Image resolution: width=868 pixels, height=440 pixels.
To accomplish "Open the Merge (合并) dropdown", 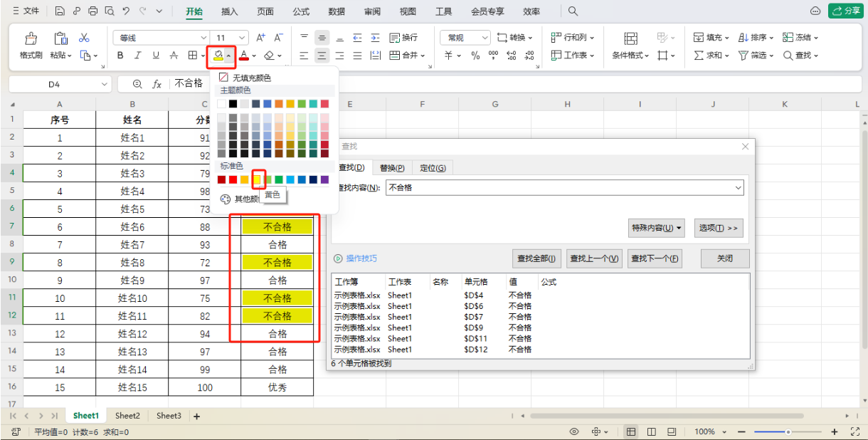I will point(408,56).
